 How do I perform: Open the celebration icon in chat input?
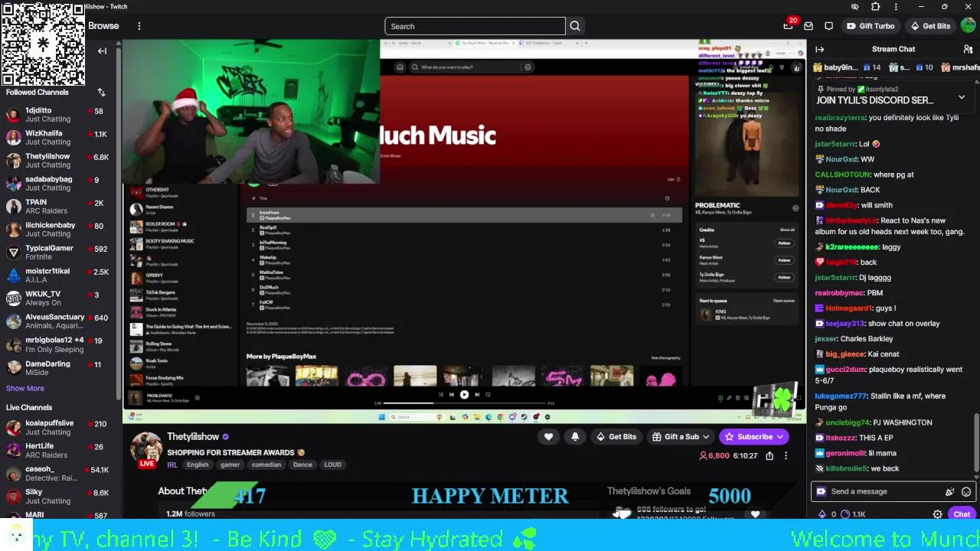point(950,491)
